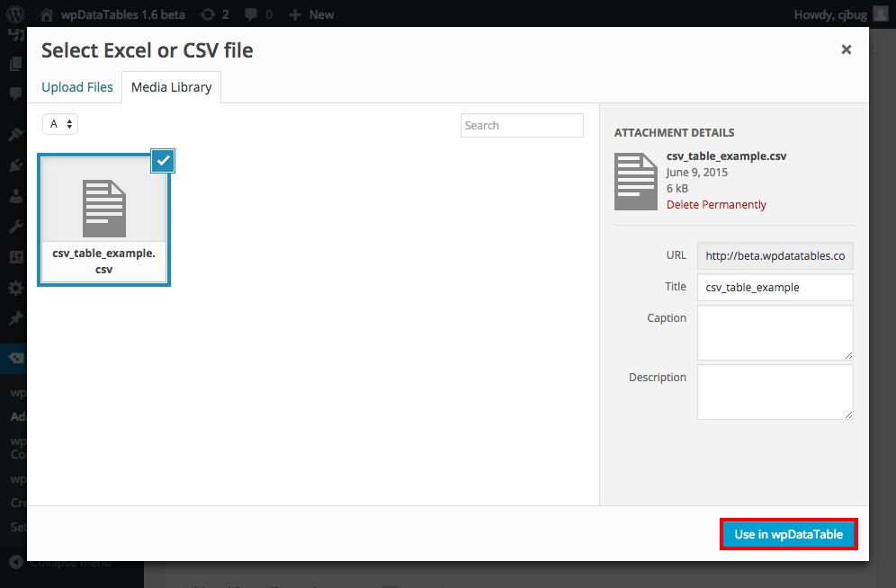Open the gear icon in sidebar
This screenshot has height=588, width=896.
click(x=15, y=288)
